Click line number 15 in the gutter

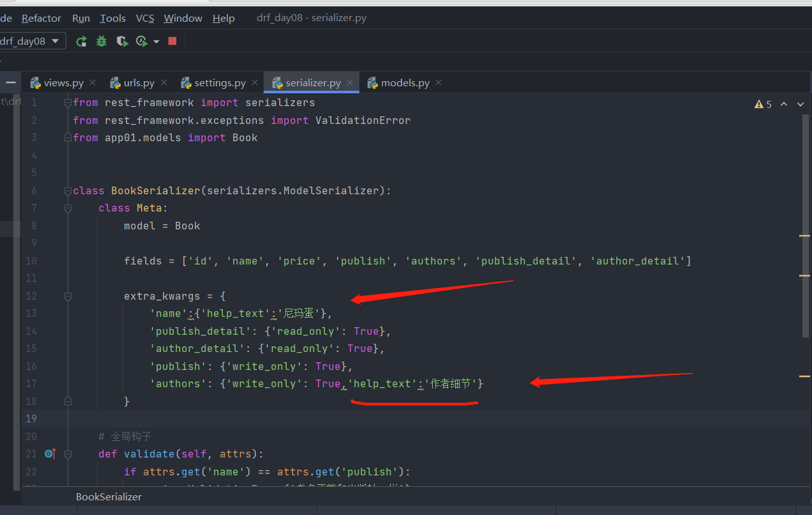tap(31, 348)
